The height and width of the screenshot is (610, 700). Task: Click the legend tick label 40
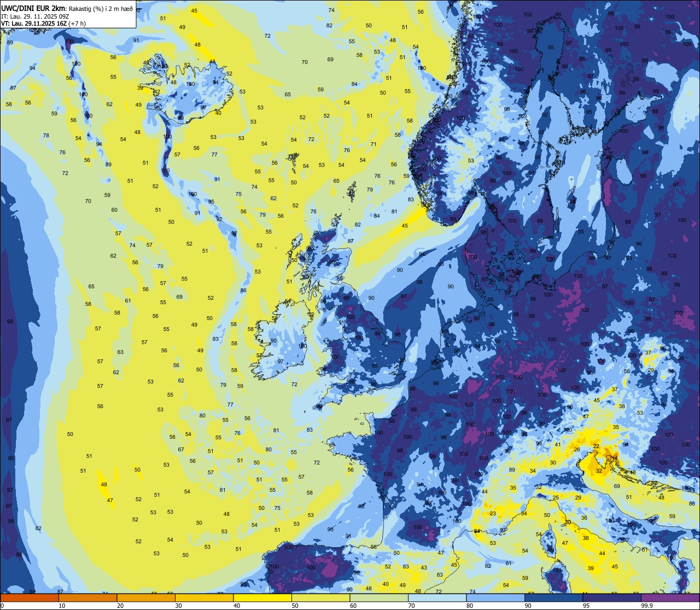tap(237, 606)
